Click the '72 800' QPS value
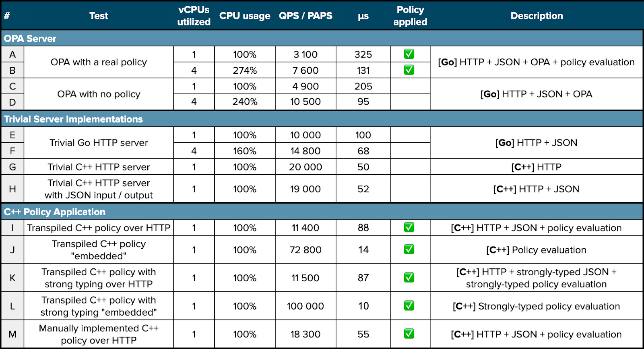Image resolution: width=644 pixels, height=349 pixels. point(305,250)
